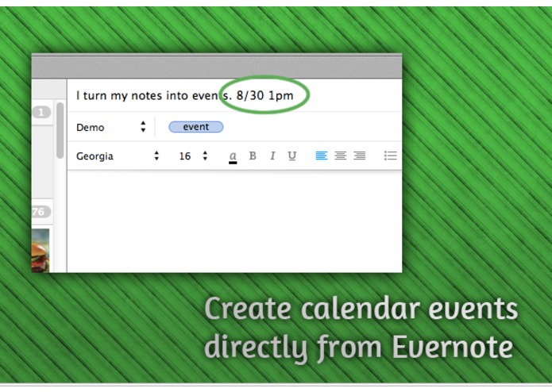Click the note list scrollbar

pos(60,130)
